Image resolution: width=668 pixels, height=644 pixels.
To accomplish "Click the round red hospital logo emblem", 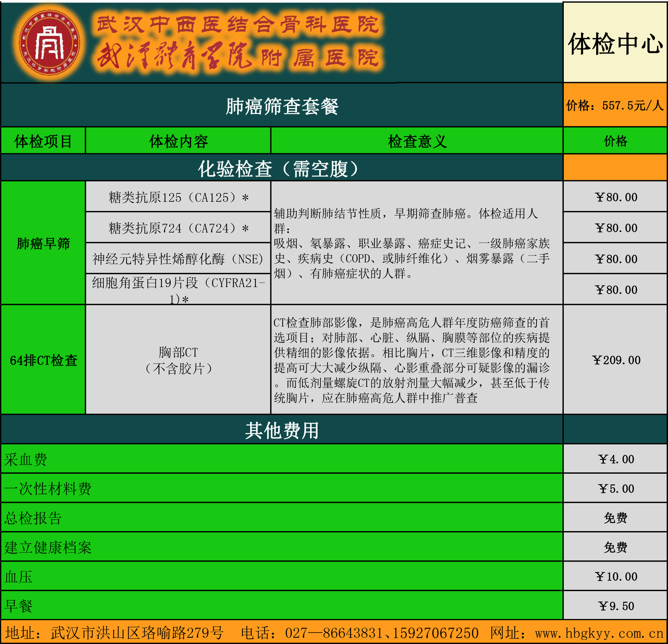I will [x=50, y=43].
